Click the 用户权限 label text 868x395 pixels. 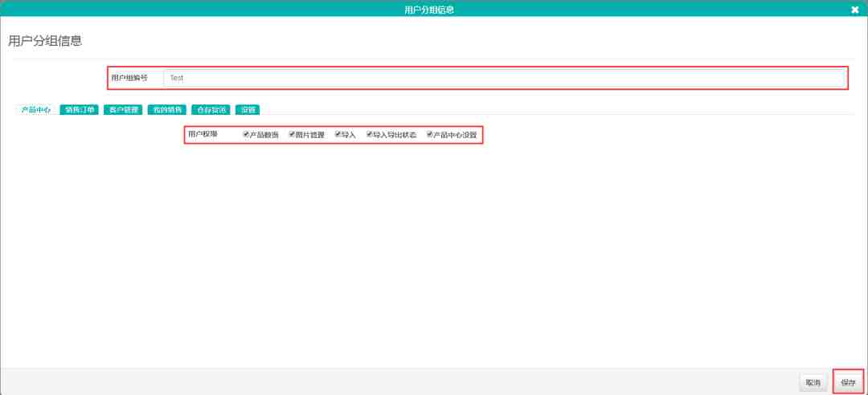[203, 134]
